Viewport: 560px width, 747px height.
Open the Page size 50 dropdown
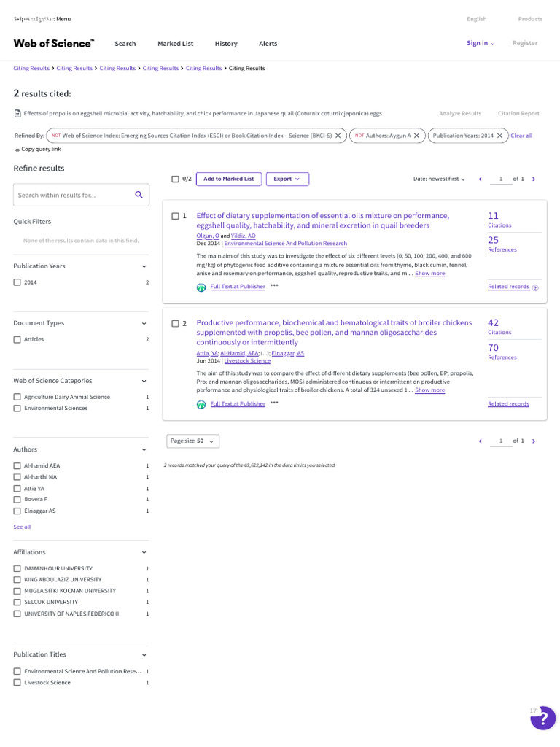192,441
